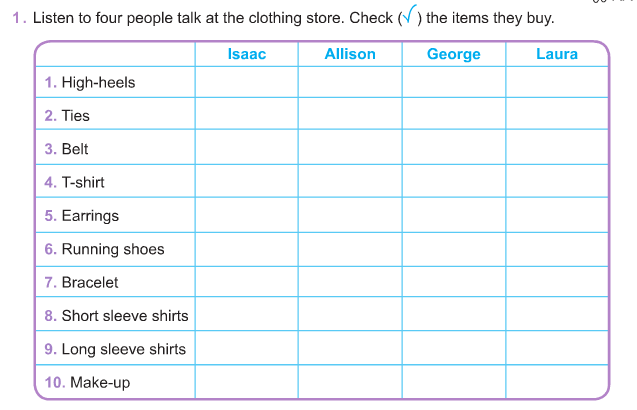Viewport: 637px width, 410px height.
Task: Click the Isaac column header
Action: pos(247,54)
